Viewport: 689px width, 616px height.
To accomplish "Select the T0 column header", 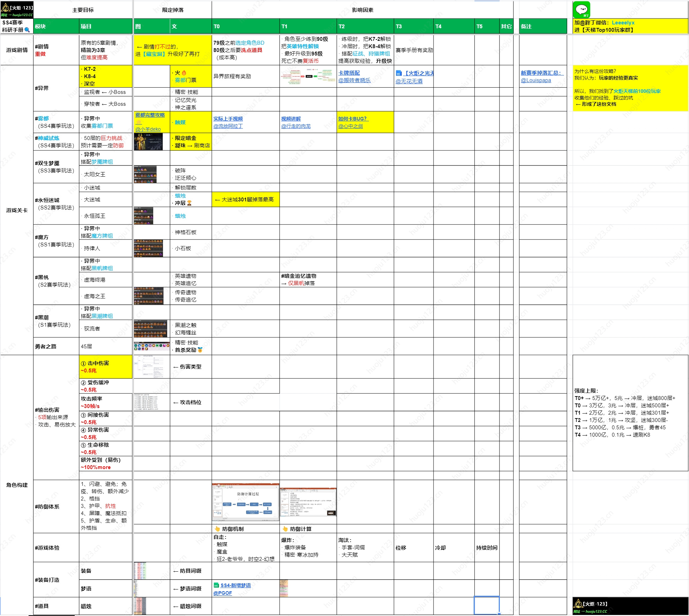I will click(246, 26).
